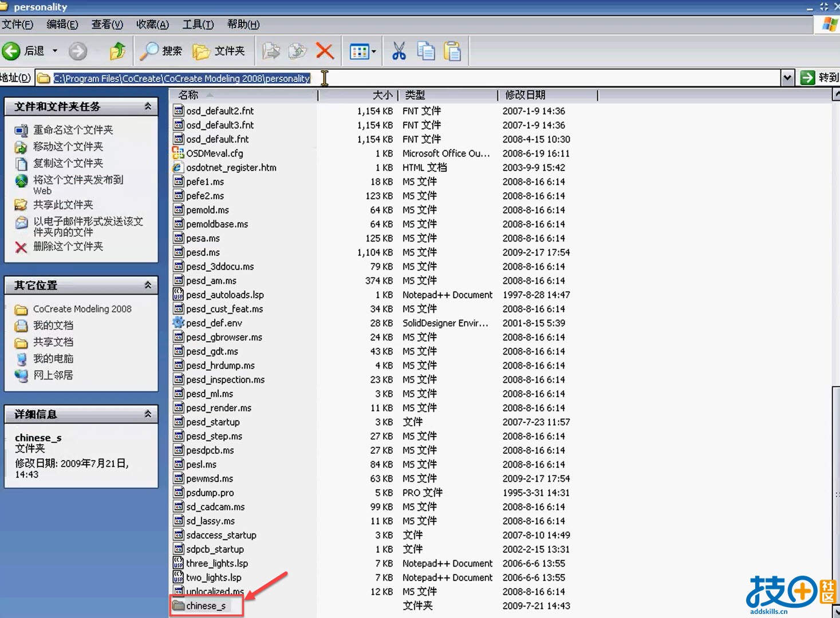
Task: Open the Edit (编辑) menu
Action: point(62,24)
